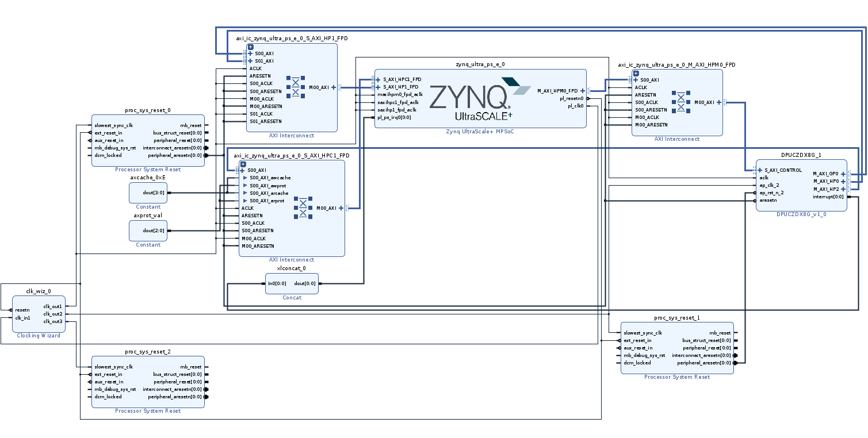
Task: Select the resetn port on clk_wiz_0
Action: coord(22,310)
